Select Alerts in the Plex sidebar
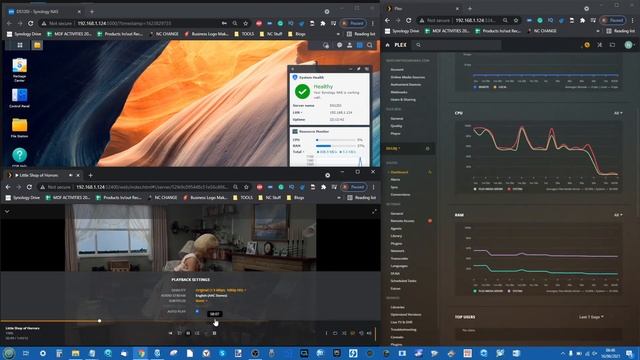The height and width of the screenshot is (360, 640). click(x=395, y=180)
